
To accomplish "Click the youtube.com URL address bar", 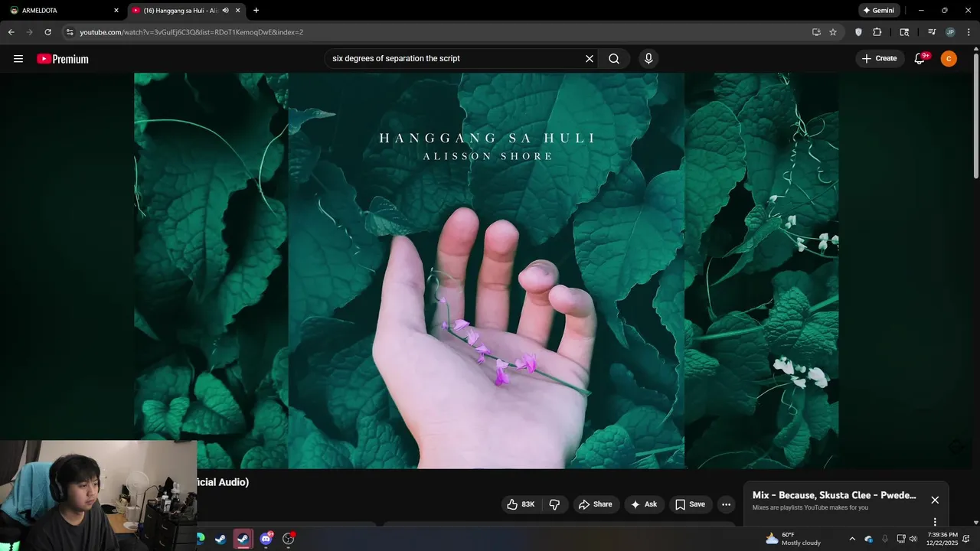I will click(x=440, y=32).
